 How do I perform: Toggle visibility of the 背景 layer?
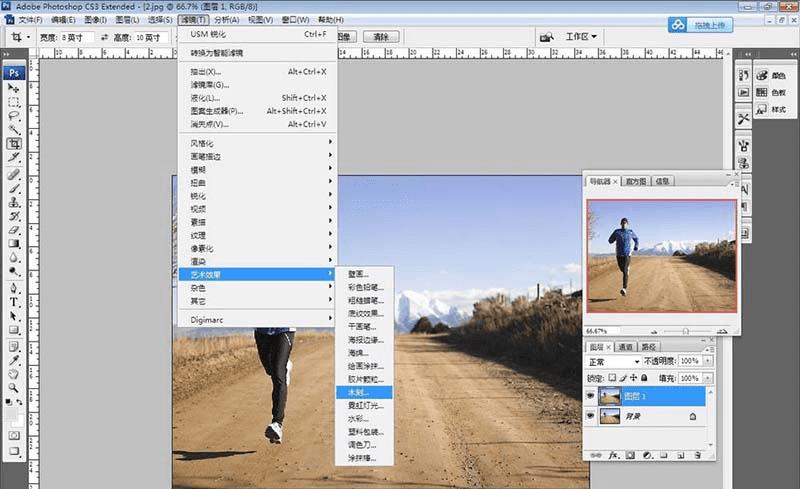click(591, 418)
